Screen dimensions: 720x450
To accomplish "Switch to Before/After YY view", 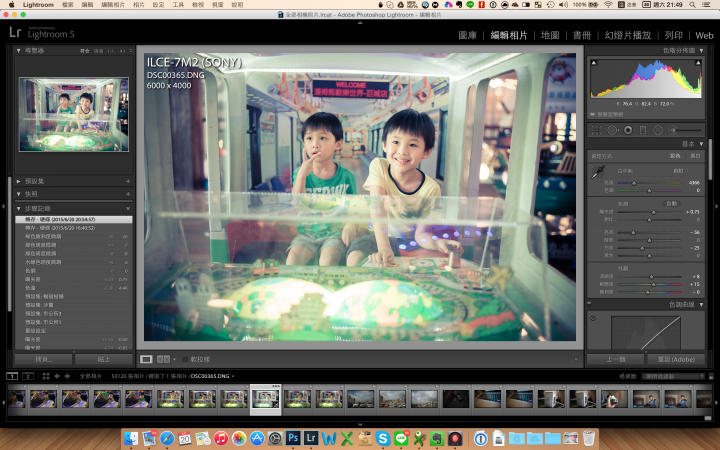I will pos(163,359).
